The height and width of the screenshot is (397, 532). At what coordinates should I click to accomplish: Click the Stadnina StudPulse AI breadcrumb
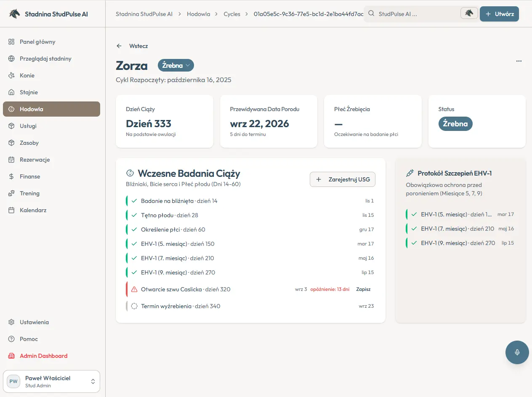pyautogui.click(x=144, y=14)
